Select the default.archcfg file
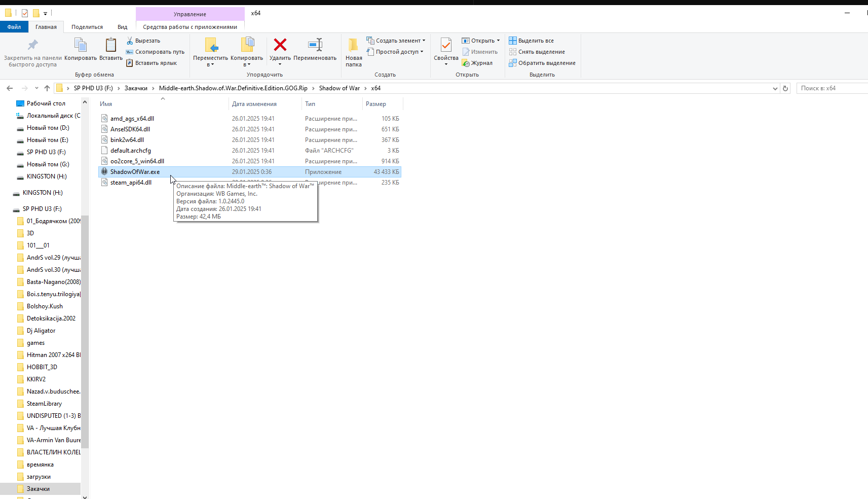This screenshot has width=868, height=499. coord(131,151)
